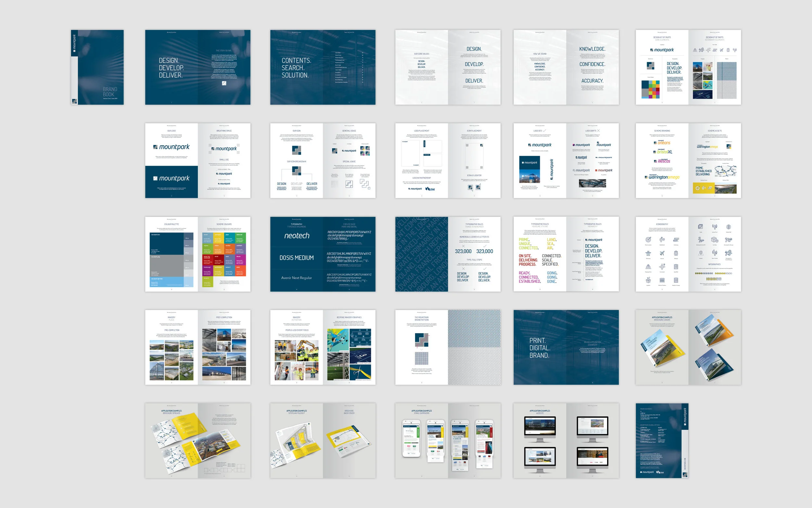Open the Scheme Branding and Scheme Assets spread
The height and width of the screenshot is (508, 812).
tap(689, 161)
